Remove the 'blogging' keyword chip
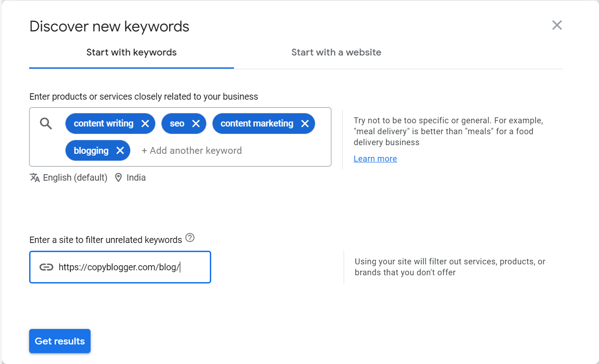 click(x=120, y=151)
